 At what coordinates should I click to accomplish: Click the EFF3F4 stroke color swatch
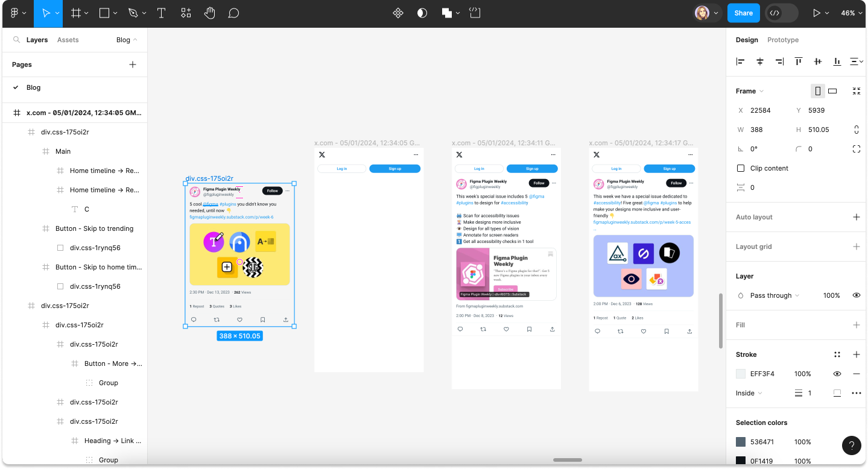click(x=741, y=374)
